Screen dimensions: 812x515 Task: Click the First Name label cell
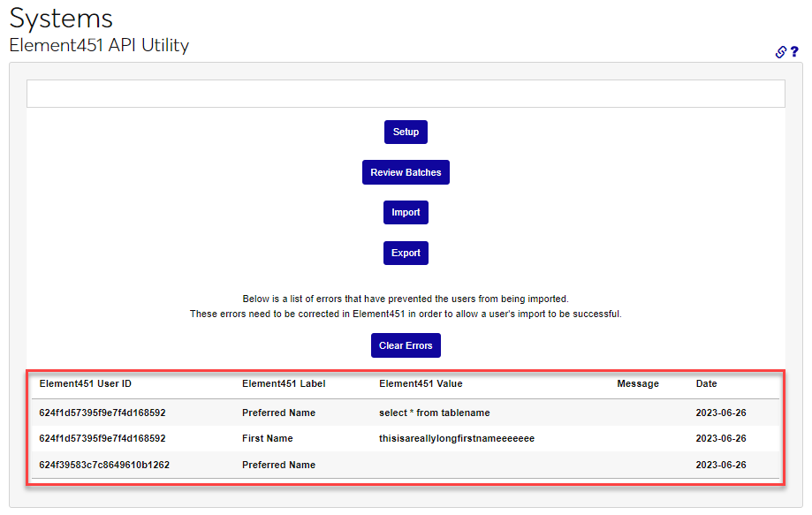[x=267, y=438]
